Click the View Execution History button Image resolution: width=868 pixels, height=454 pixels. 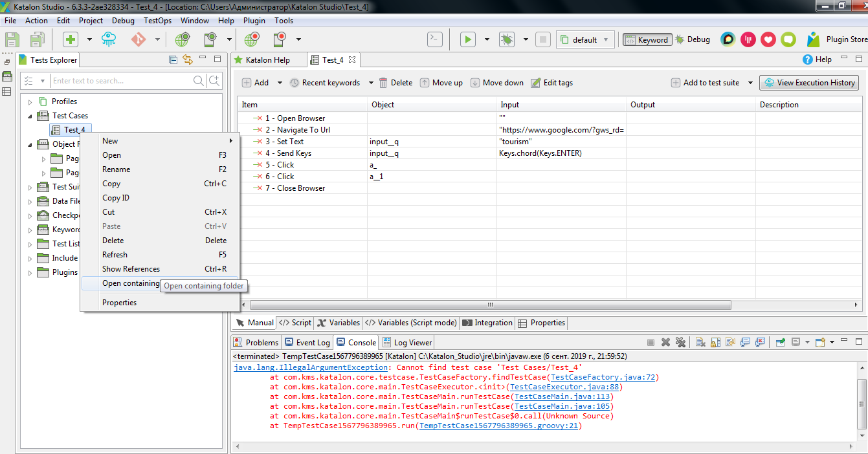(x=809, y=83)
